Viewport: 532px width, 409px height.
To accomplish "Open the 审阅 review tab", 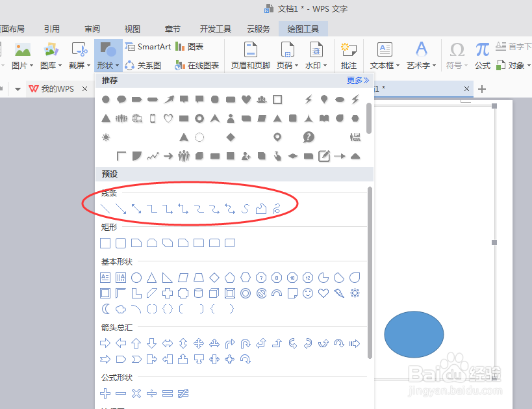I will [x=92, y=29].
